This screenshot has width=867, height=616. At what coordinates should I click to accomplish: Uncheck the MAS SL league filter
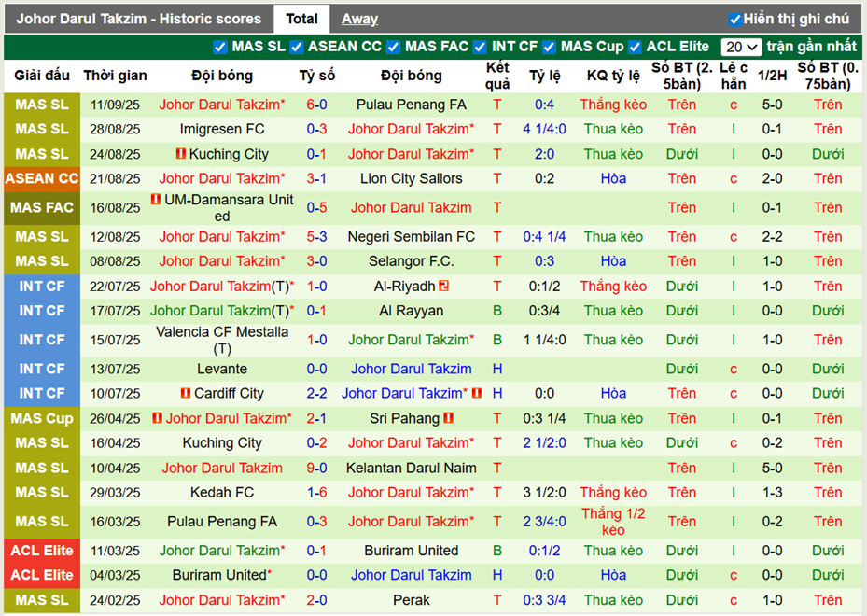[x=220, y=47]
